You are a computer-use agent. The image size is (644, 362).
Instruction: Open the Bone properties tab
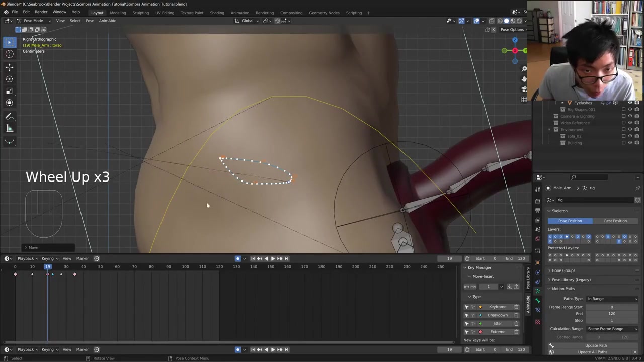(538, 300)
